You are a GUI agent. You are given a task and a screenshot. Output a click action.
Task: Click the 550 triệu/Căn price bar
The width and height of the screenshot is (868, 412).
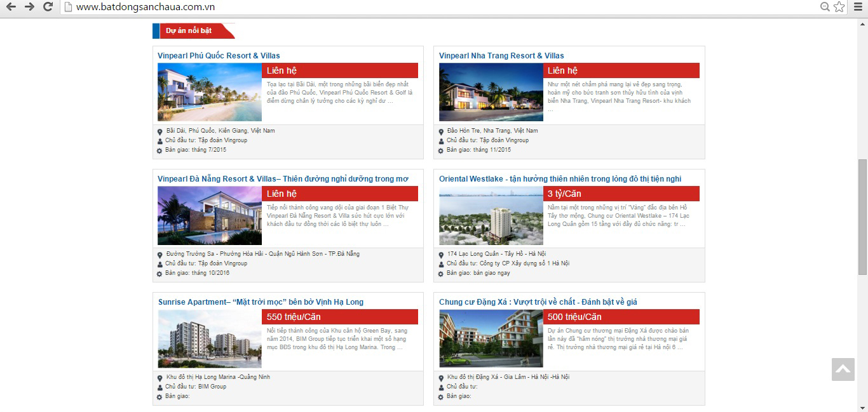coord(340,317)
